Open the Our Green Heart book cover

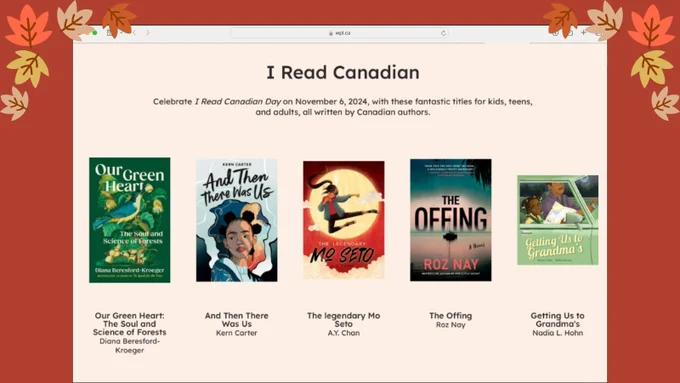(x=130, y=220)
